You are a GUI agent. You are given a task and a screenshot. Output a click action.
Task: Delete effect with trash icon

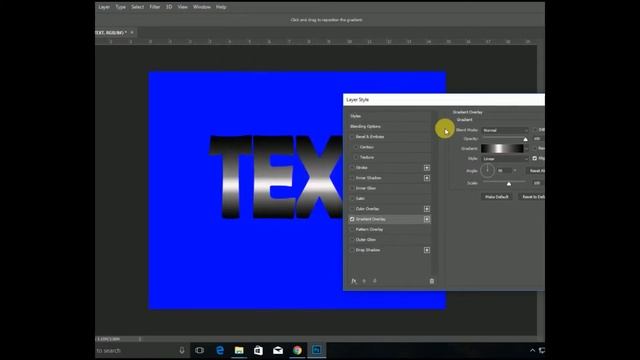tap(432, 281)
